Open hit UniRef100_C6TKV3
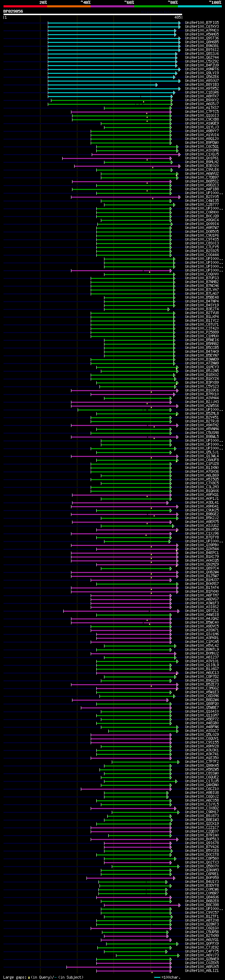This screenshot has height=980, width=225. pos(202,27)
